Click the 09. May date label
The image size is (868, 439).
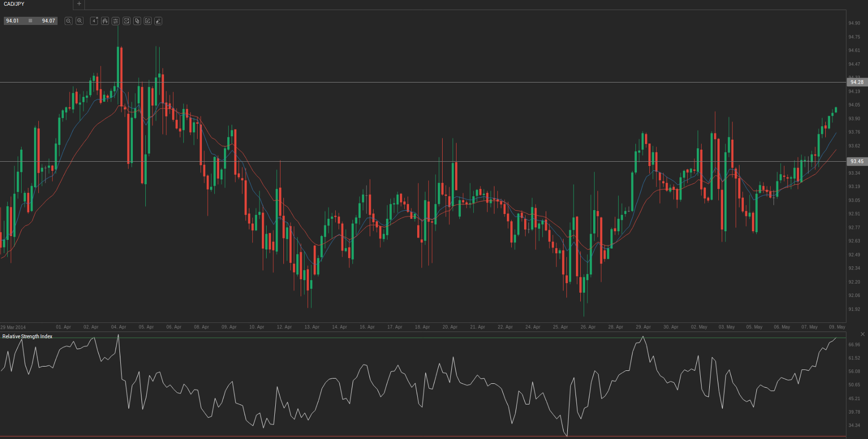[x=837, y=327]
